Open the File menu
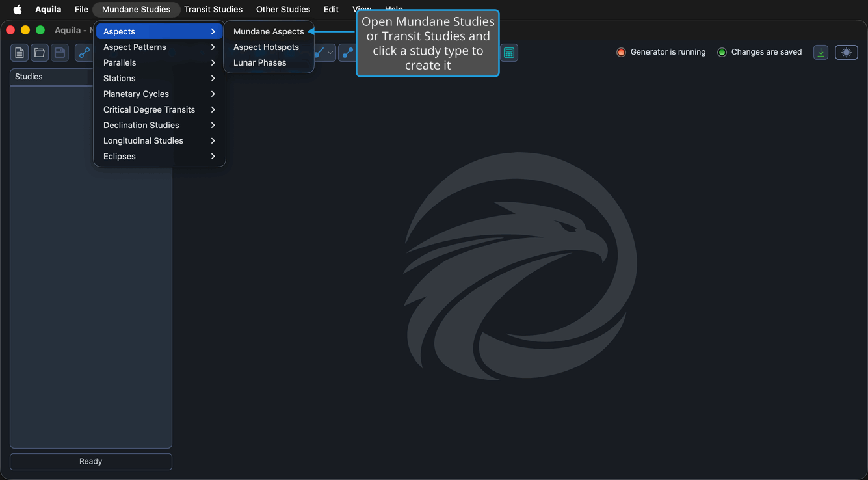The height and width of the screenshot is (480, 868). coord(81,9)
